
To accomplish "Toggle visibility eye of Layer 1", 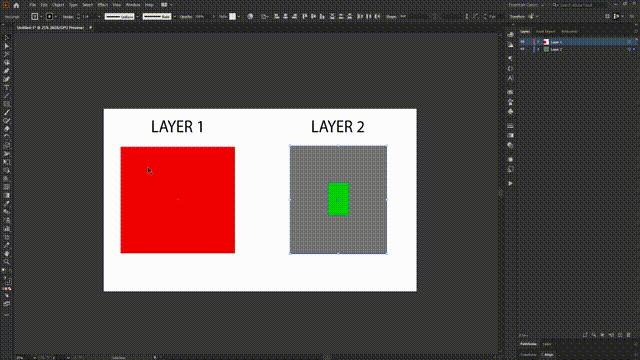I will tap(522, 42).
